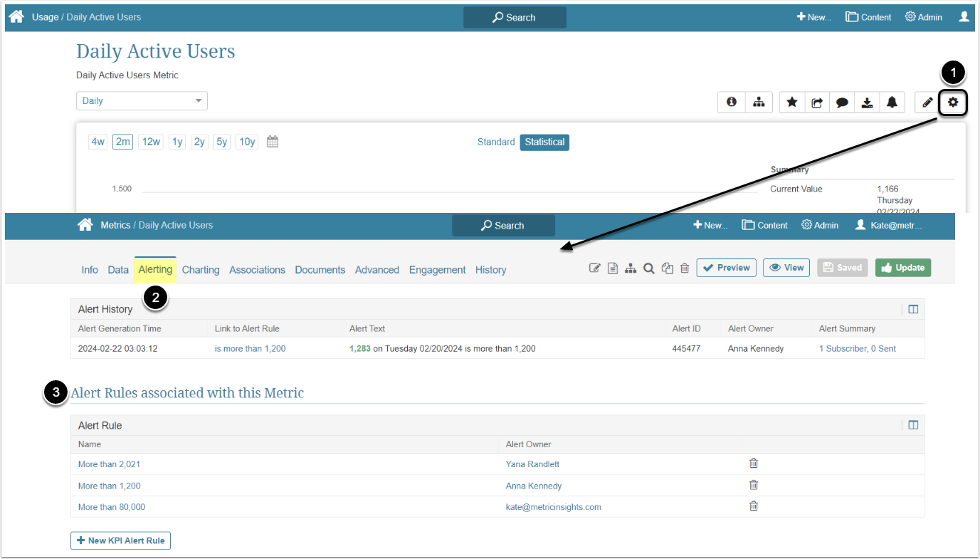Click the Preview button
Screen dimensions: 980x559
coord(726,268)
